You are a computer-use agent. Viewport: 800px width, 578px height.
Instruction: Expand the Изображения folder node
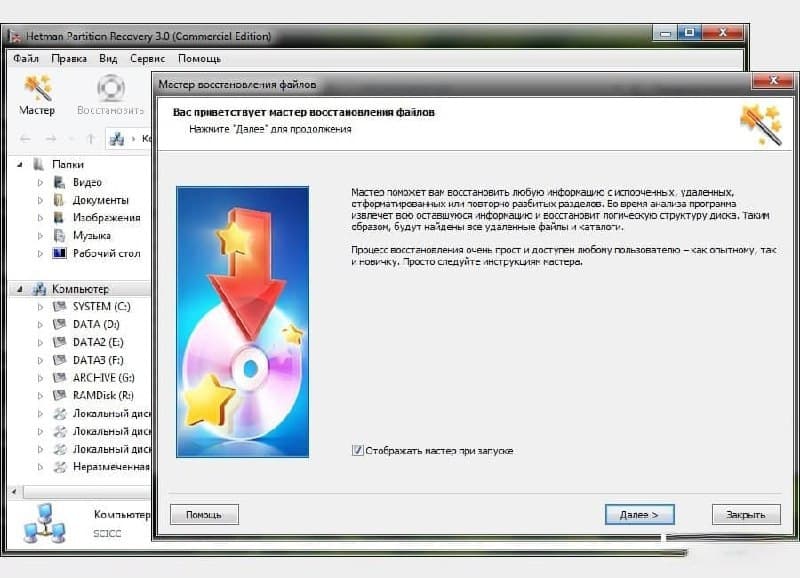point(40,218)
